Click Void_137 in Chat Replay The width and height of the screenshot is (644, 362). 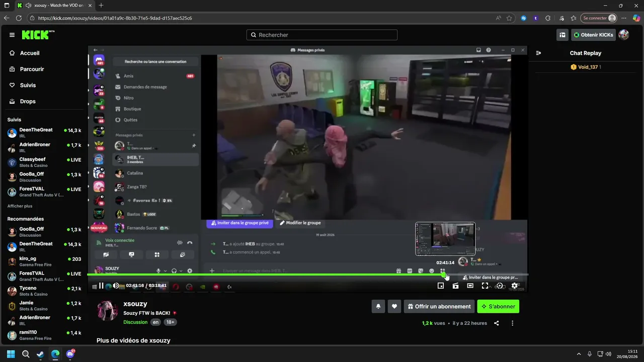click(x=588, y=67)
